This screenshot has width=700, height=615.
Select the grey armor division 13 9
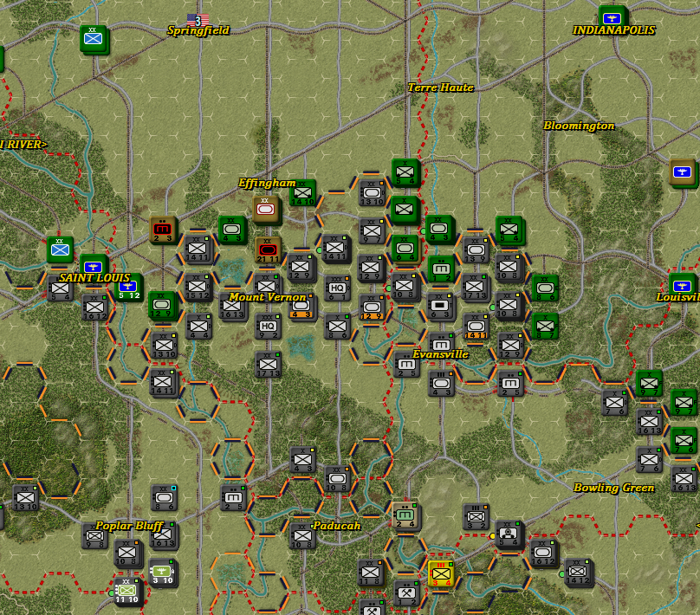[476, 250]
